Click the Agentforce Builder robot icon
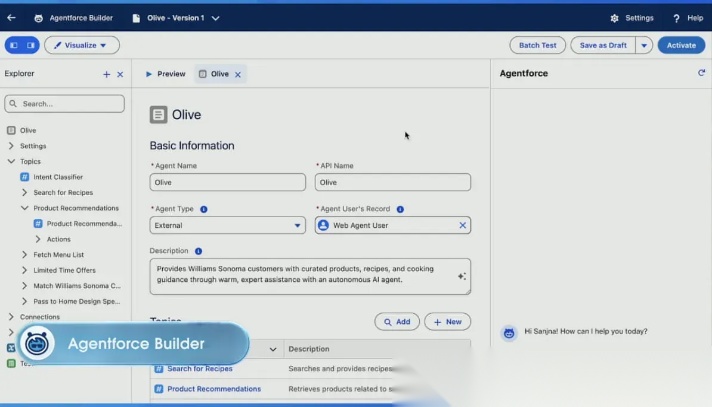The image size is (712, 407). point(39,18)
